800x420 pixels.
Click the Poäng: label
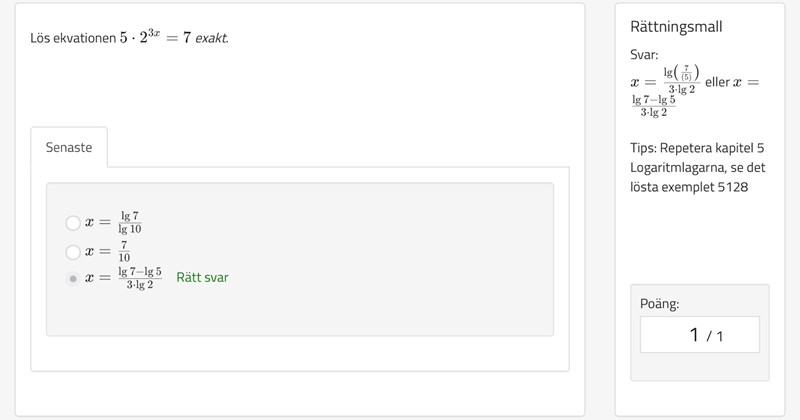point(659,303)
